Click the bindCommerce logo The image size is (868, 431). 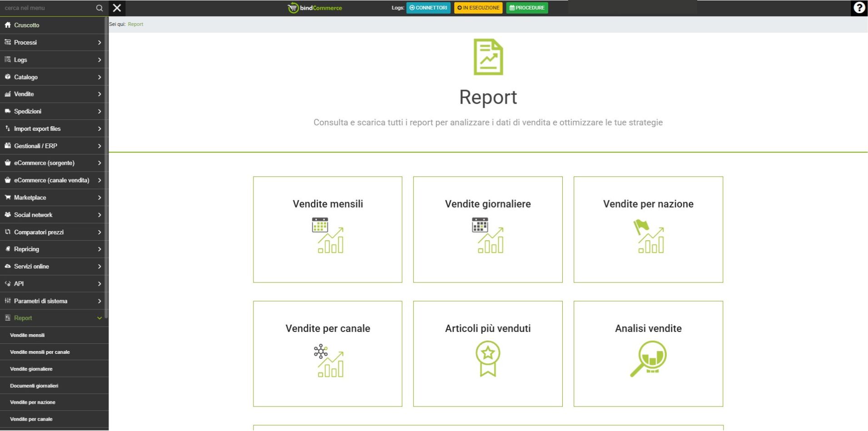(x=315, y=8)
